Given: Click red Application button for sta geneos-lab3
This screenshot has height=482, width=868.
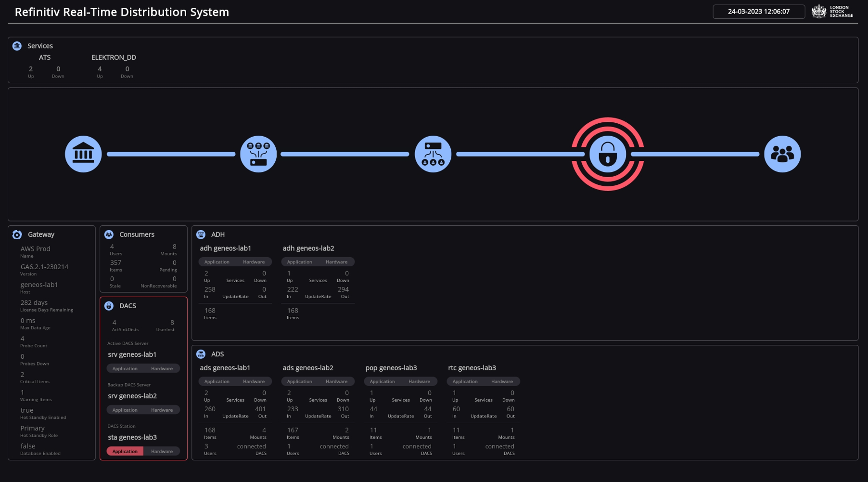Looking at the screenshot, I should 125,451.
